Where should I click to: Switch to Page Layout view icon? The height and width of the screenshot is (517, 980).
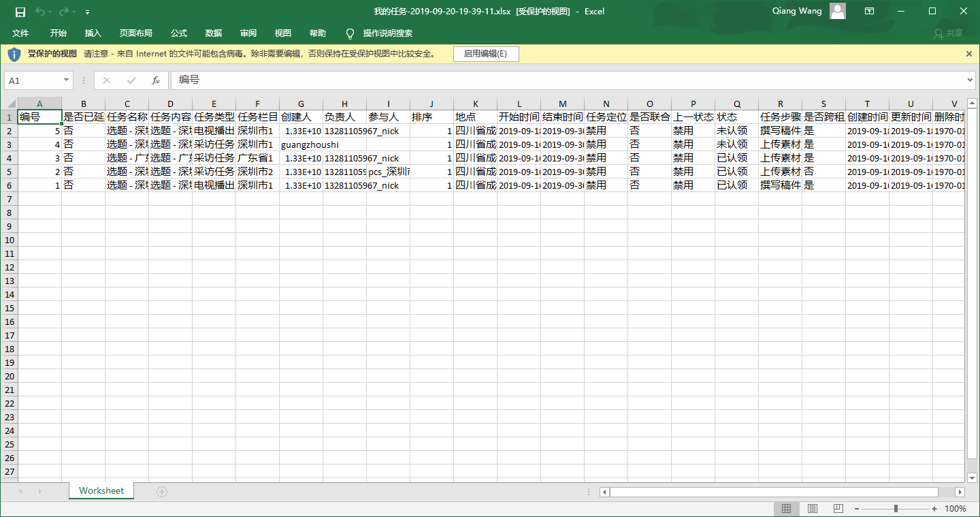tap(812, 509)
